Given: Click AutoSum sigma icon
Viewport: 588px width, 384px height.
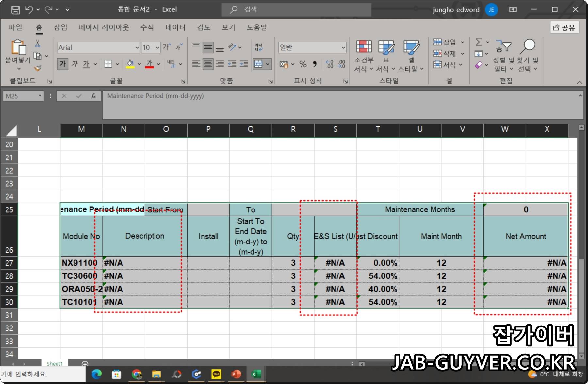Looking at the screenshot, I should (479, 42).
